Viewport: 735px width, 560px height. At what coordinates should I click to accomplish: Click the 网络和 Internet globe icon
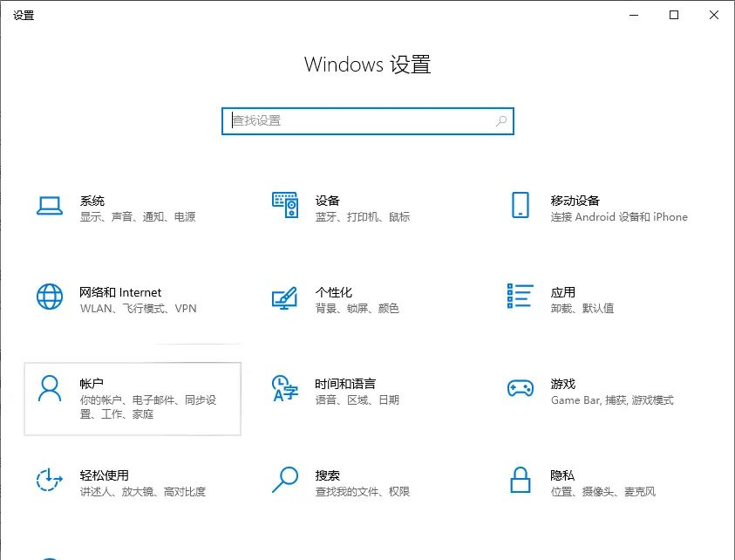pos(50,297)
